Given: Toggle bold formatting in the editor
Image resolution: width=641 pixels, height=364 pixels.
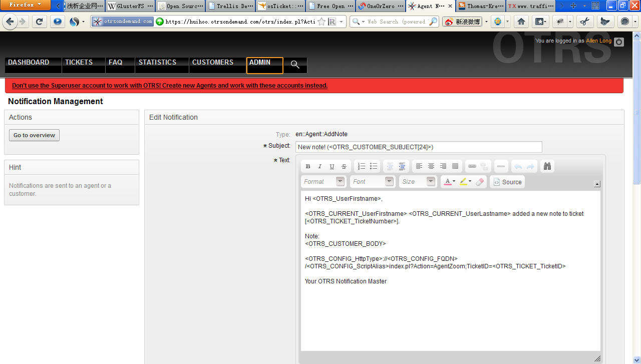Looking at the screenshot, I should coord(308,166).
